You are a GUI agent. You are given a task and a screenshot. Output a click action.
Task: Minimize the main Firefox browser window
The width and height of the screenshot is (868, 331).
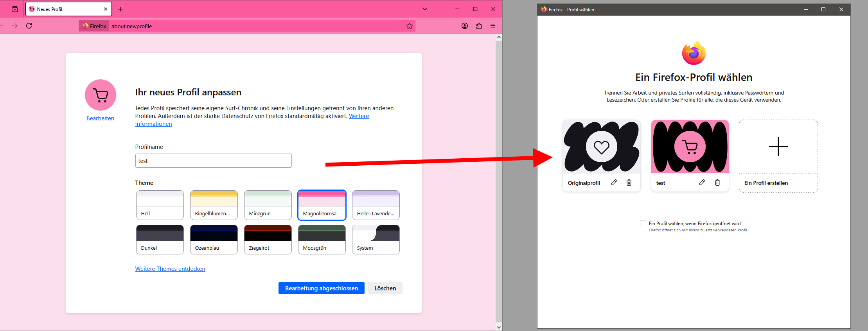pos(457,9)
